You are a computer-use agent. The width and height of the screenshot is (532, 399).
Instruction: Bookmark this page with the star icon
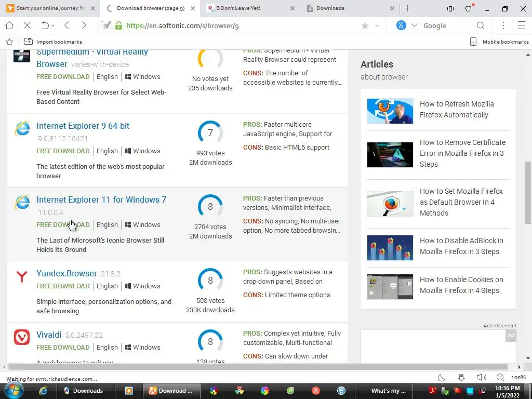(365, 26)
